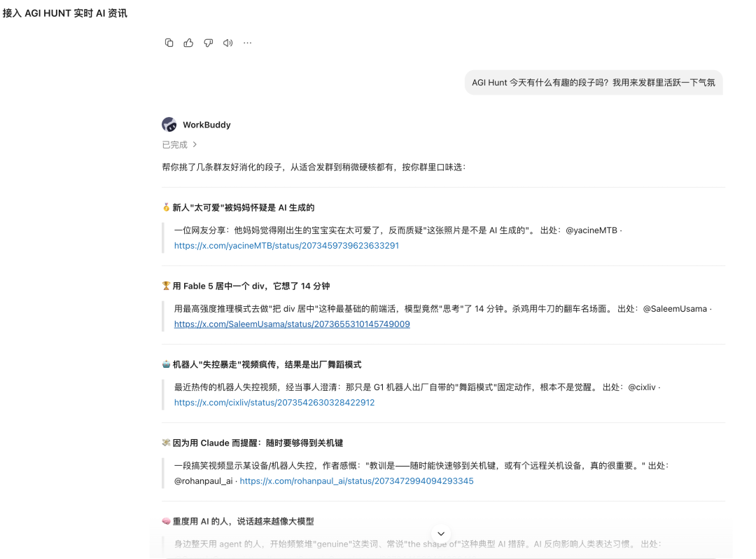
Task: Jump to bottom with the down-arrow button
Action: (x=441, y=534)
